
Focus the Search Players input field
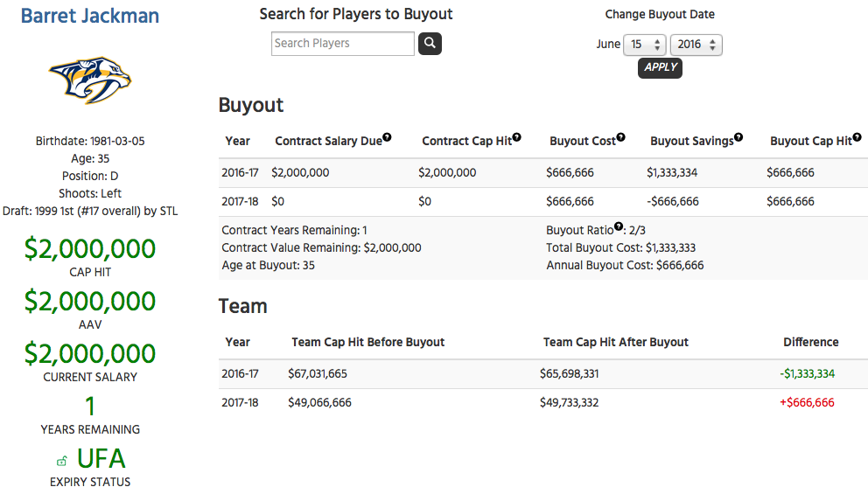click(x=343, y=44)
